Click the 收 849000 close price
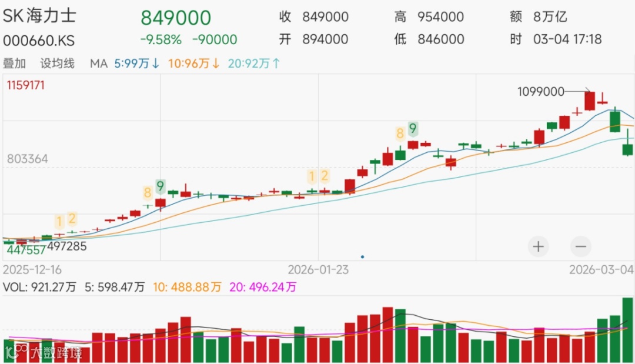This screenshot has height=364, width=635. coord(313,16)
